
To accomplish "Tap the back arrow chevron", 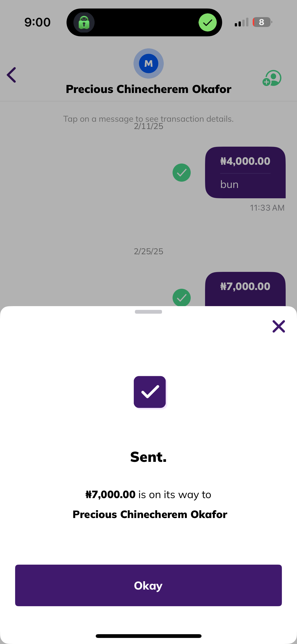I will click(x=12, y=75).
